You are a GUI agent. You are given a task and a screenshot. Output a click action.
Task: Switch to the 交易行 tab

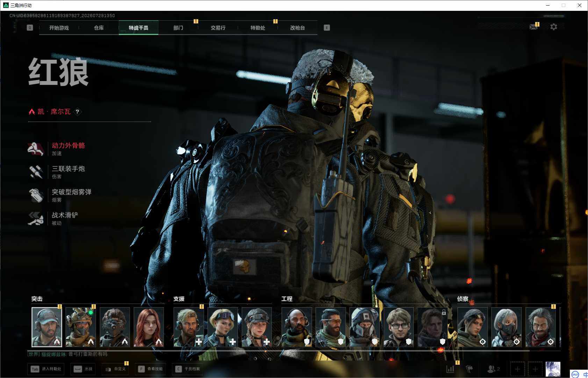(x=218, y=28)
